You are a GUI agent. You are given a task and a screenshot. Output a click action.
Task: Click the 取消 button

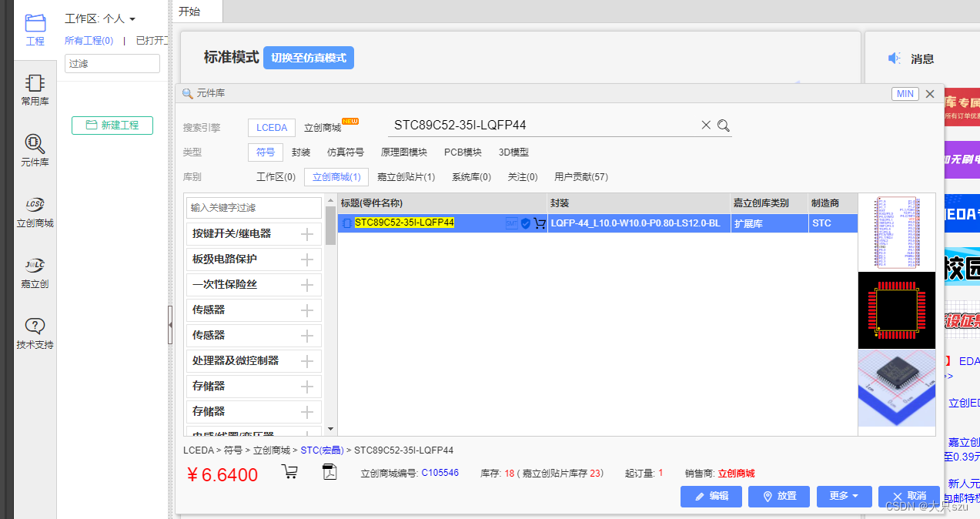coord(909,497)
